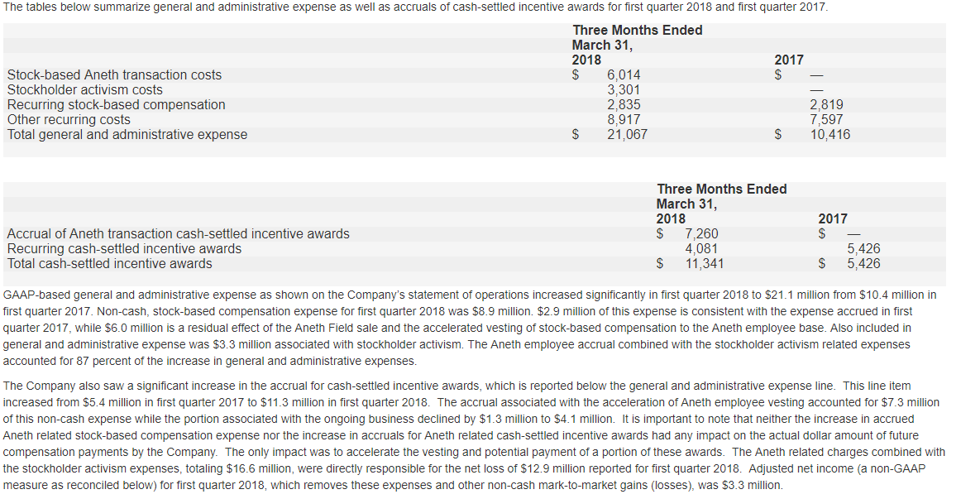The image size is (980, 499).
Task: Select the 'Stockholder activism costs' row label
Action: (85, 90)
